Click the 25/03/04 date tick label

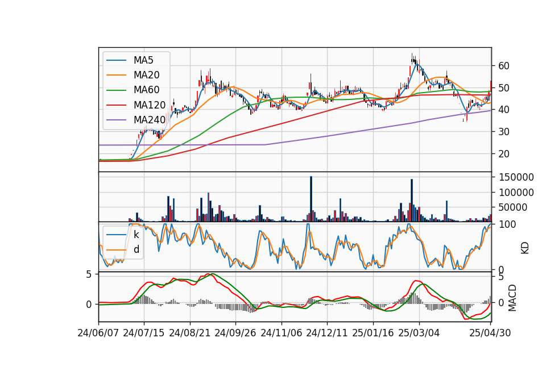[x=419, y=333]
